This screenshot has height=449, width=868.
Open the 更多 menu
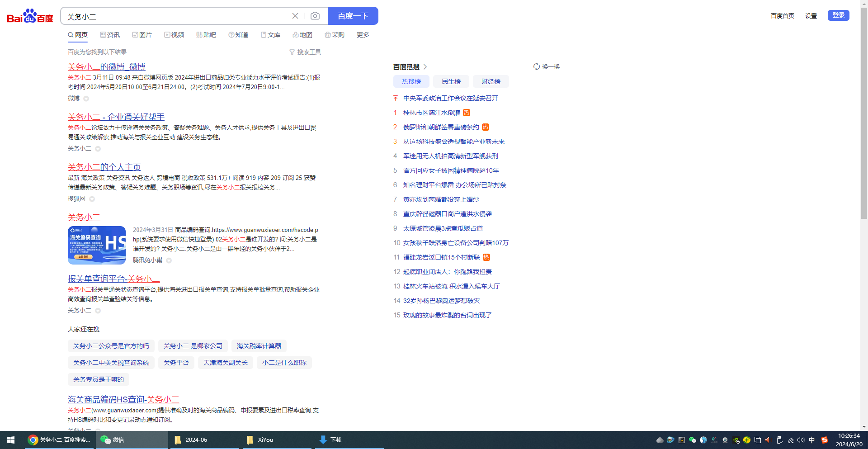(363, 35)
